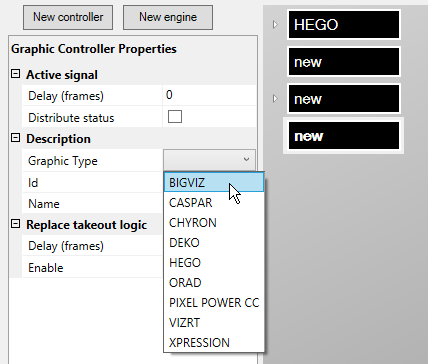Expand the HEGO controller tree node
The height and width of the screenshot is (364, 428).
275,25
